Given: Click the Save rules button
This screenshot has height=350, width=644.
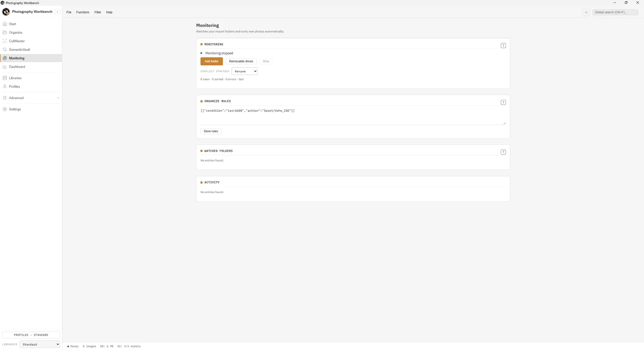Looking at the screenshot, I should [x=211, y=131].
